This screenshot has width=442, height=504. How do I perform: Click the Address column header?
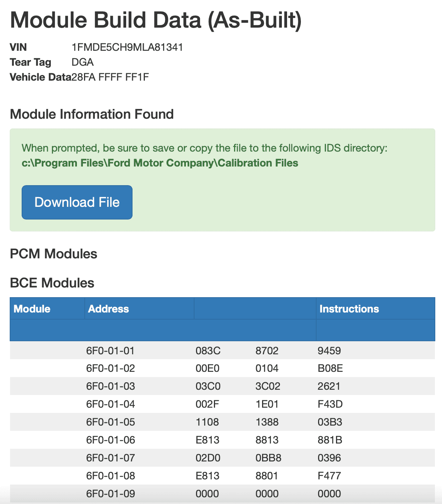109,309
